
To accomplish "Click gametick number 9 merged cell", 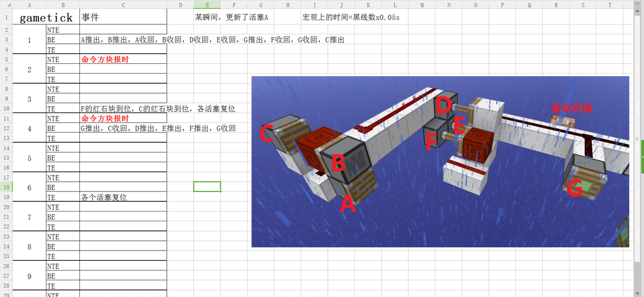I will coord(30,276).
